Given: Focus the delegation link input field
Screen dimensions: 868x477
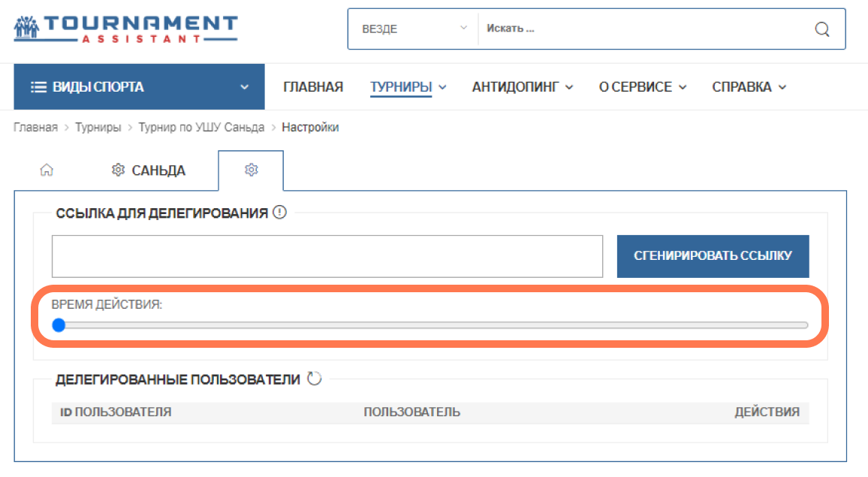Looking at the screenshot, I should (327, 256).
